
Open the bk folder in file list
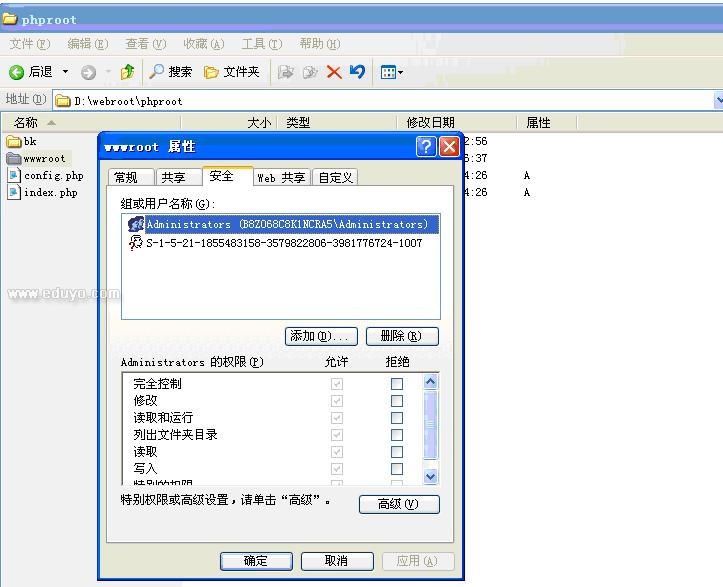14,141
